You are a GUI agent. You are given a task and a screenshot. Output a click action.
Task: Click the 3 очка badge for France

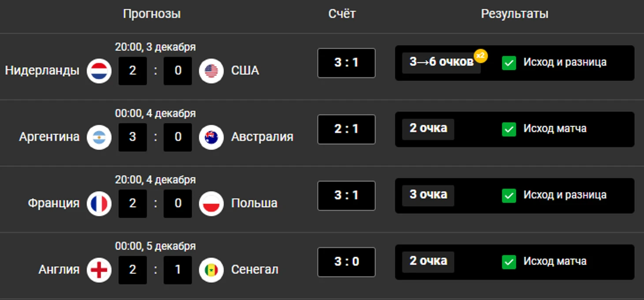point(428,195)
